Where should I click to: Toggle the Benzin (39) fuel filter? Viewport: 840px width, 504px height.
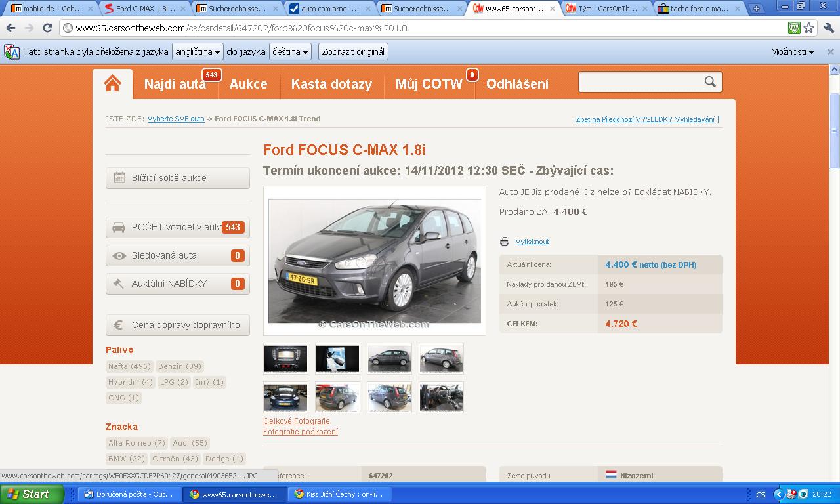tap(179, 366)
